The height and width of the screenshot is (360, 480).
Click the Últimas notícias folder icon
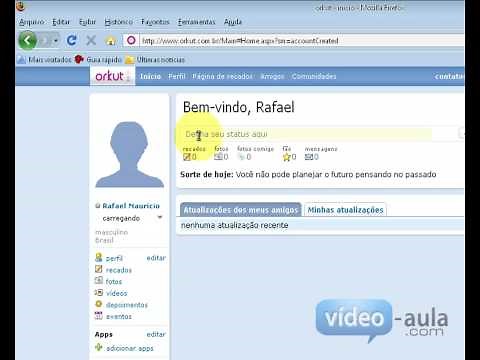click(x=129, y=60)
